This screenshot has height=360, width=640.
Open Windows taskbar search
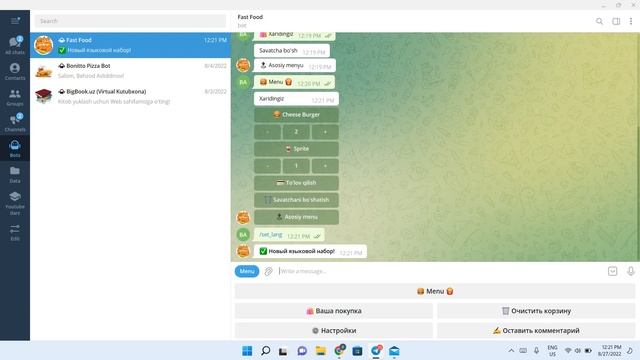266,351
